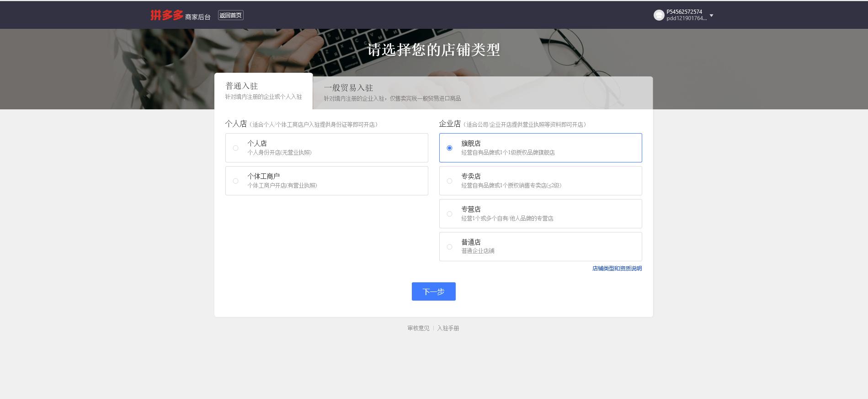Click account ID P54562572574

(684, 12)
